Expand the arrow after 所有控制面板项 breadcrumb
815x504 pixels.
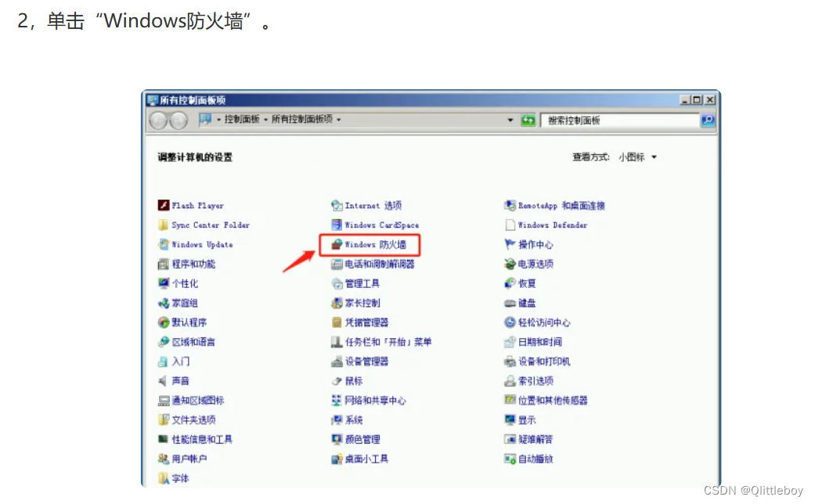338,120
